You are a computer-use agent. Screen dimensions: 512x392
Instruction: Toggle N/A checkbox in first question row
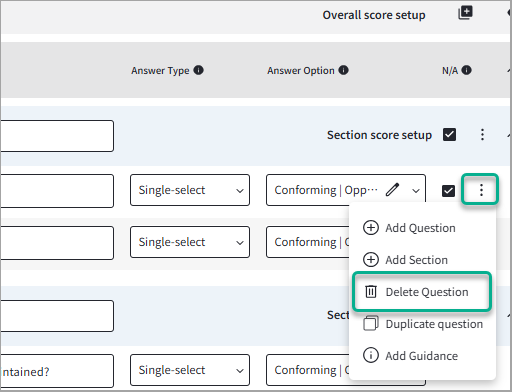[x=448, y=191]
